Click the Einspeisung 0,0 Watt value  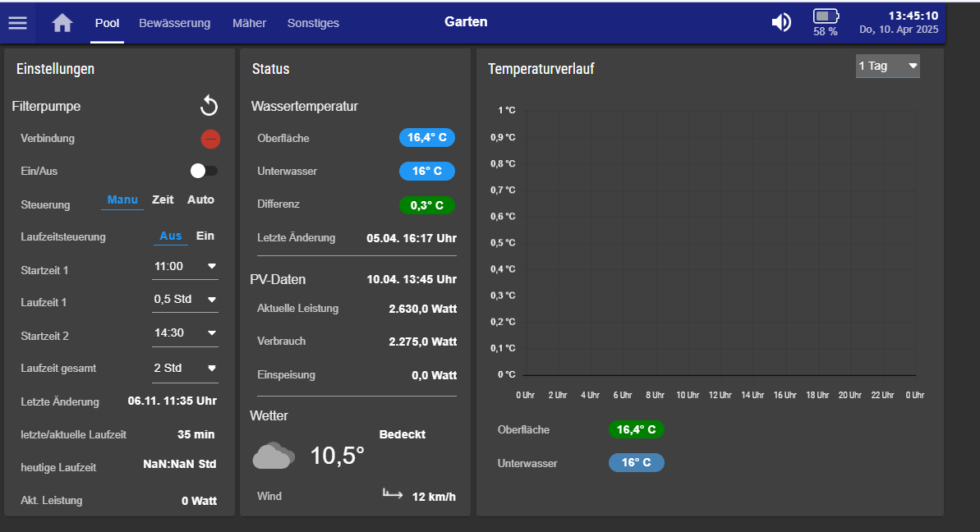click(x=435, y=375)
